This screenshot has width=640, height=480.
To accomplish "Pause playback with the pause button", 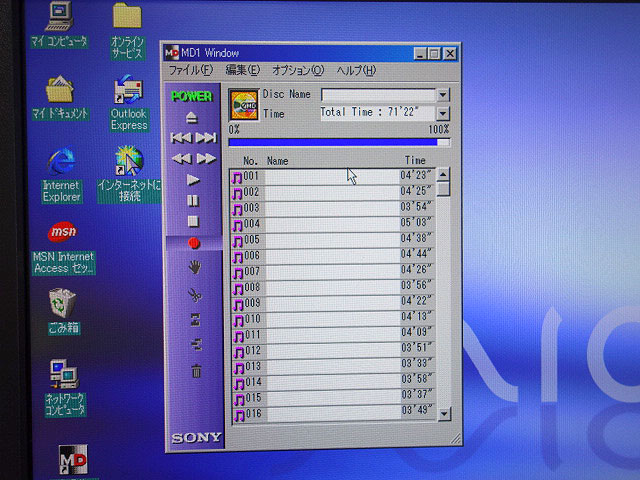I will tap(193, 200).
